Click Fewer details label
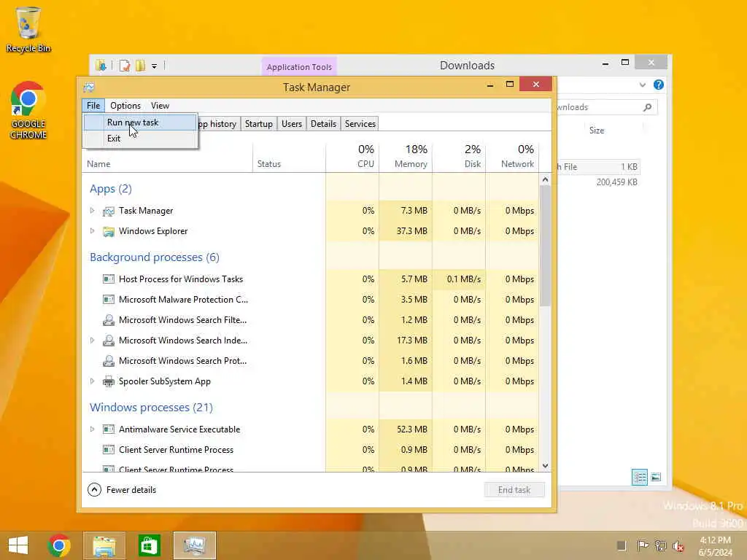Viewport: 747px width, 560px height. (x=131, y=489)
